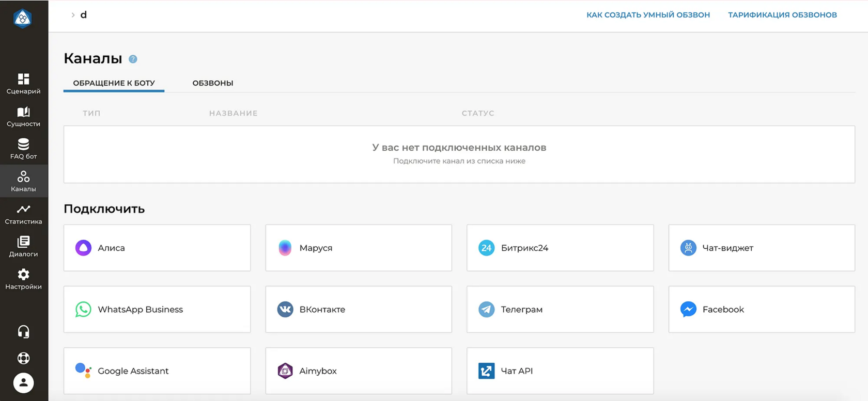Connect the ВКонтакте channel card
868x401 pixels.
tap(359, 309)
